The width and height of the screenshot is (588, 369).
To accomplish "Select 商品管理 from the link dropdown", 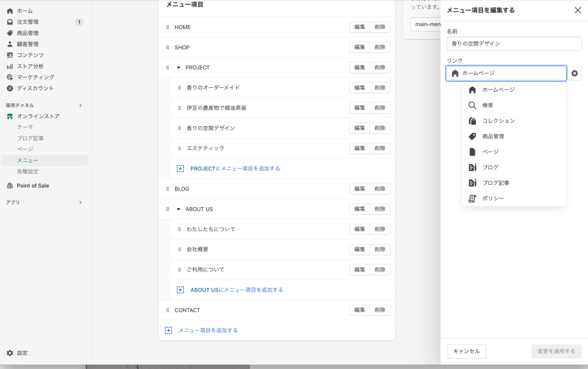I will pyautogui.click(x=514, y=137).
